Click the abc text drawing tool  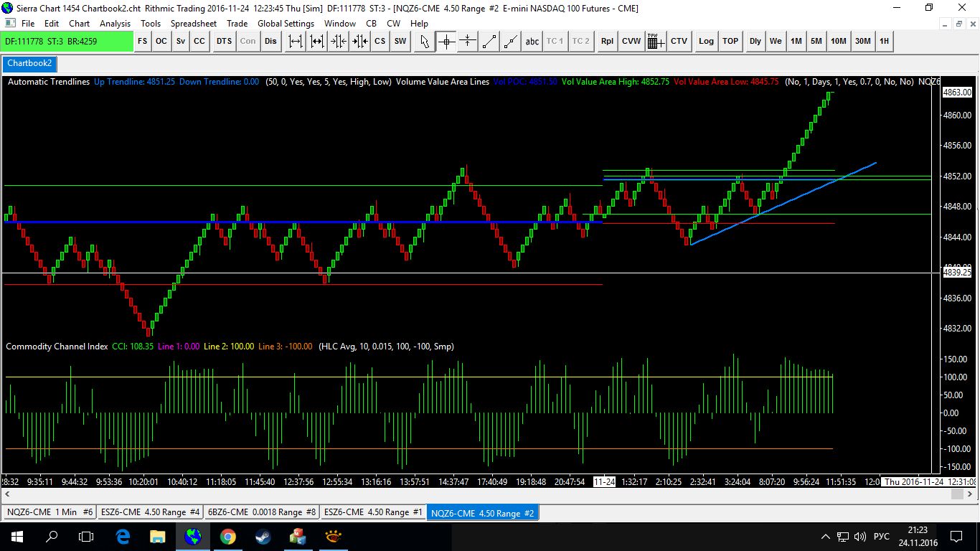532,41
